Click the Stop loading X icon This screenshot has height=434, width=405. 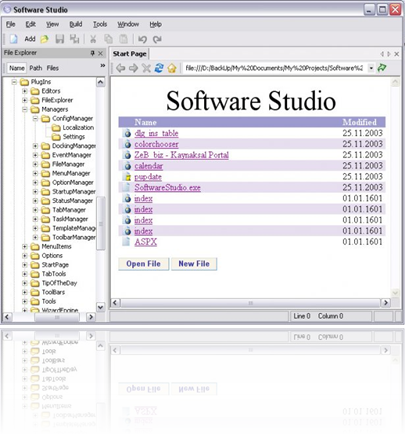pos(146,68)
